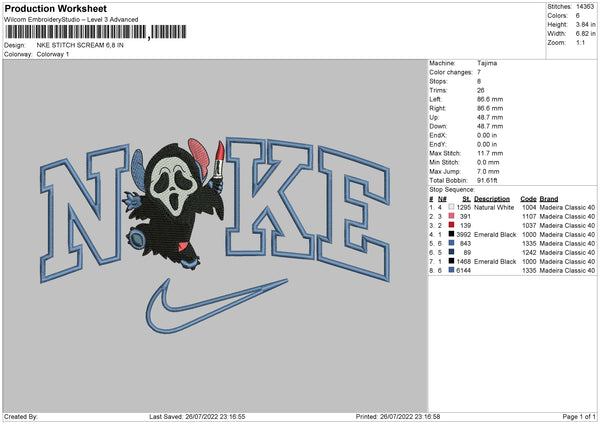600x424 pixels.
Task: Click the Left label in the machine stats
Action: (435, 99)
